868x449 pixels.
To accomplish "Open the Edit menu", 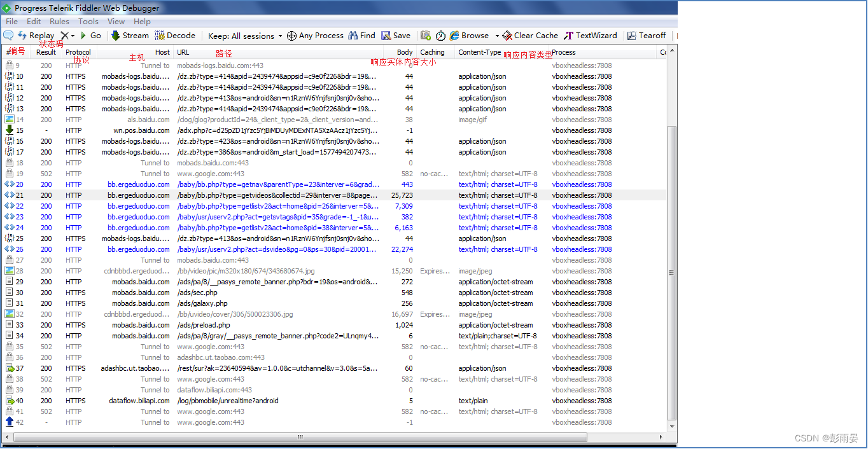I will 34,22.
